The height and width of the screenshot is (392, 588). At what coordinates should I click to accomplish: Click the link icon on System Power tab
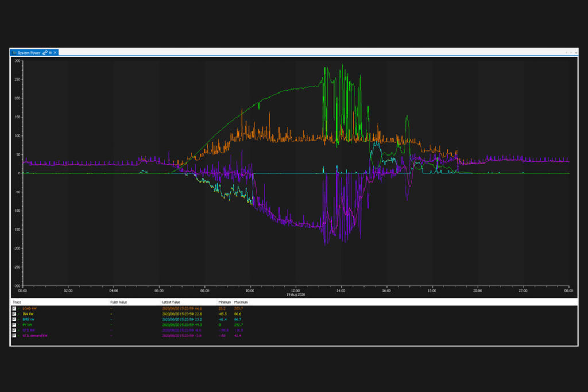pos(45,52)
